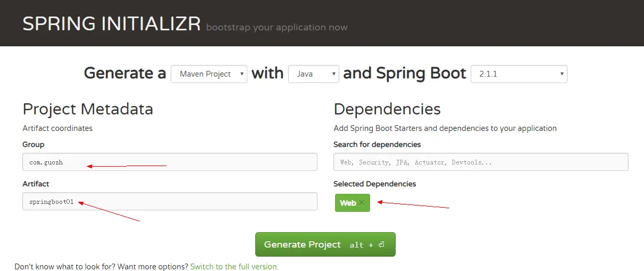Screen dimensions: 644x271
Task: Click the SPRING INITIALIZR title
Action: [112, 24]
